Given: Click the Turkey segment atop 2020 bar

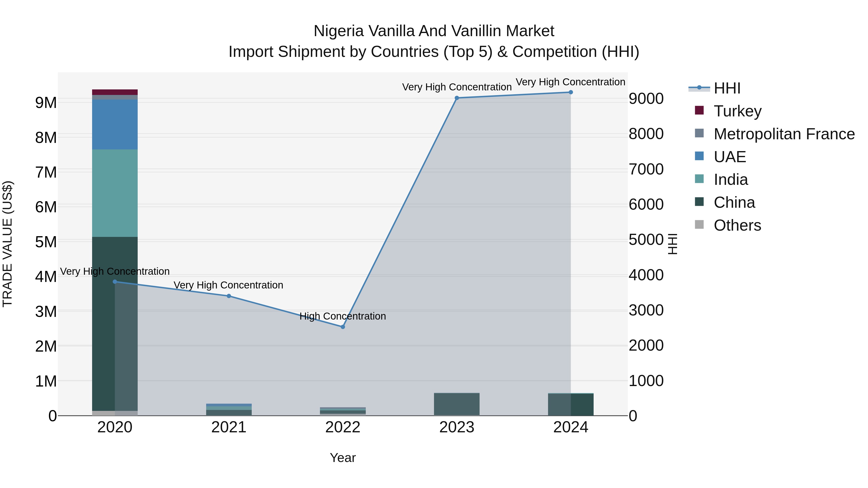Looking at the screenshot, I should click(115, 92).
